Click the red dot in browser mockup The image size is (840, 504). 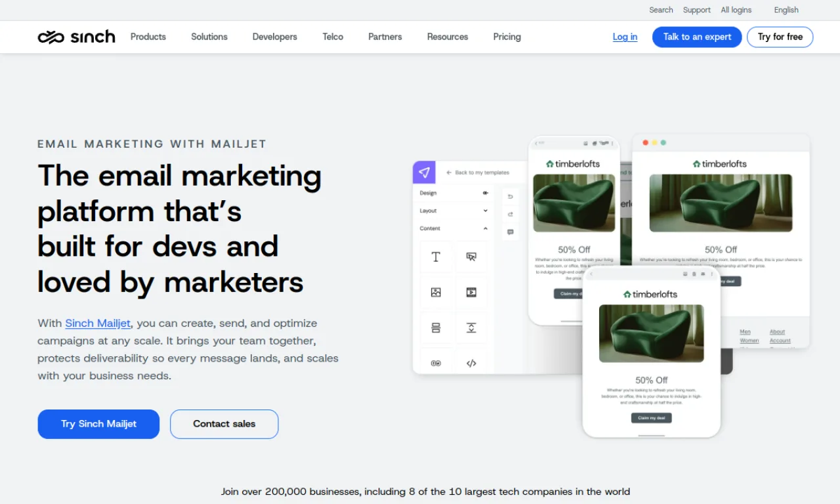pyautogui.click(x=645, y=142)
